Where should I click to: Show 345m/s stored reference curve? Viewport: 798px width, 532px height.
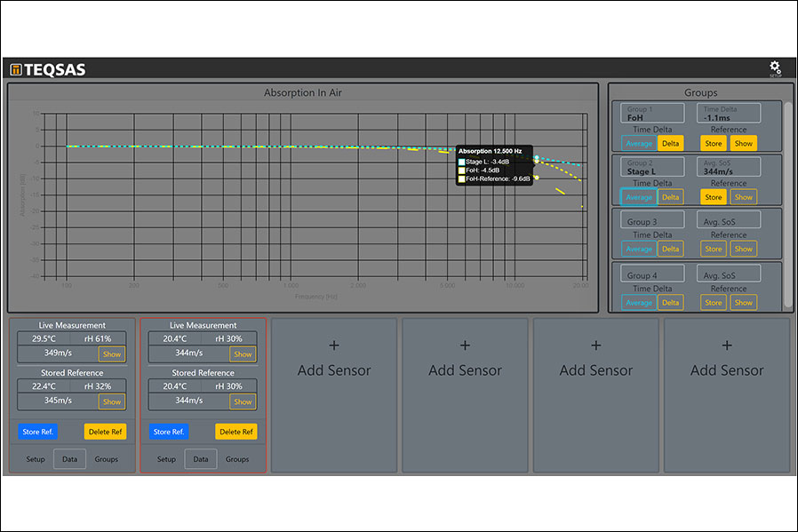112,401
